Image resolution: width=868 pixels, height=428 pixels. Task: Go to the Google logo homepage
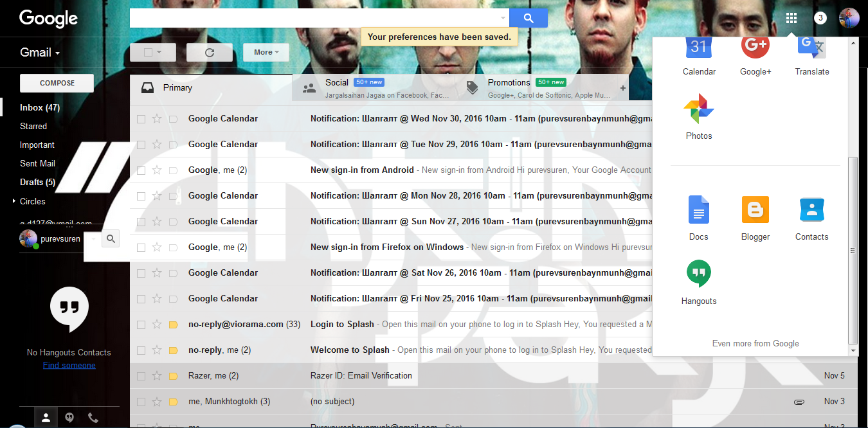point(49,19)
